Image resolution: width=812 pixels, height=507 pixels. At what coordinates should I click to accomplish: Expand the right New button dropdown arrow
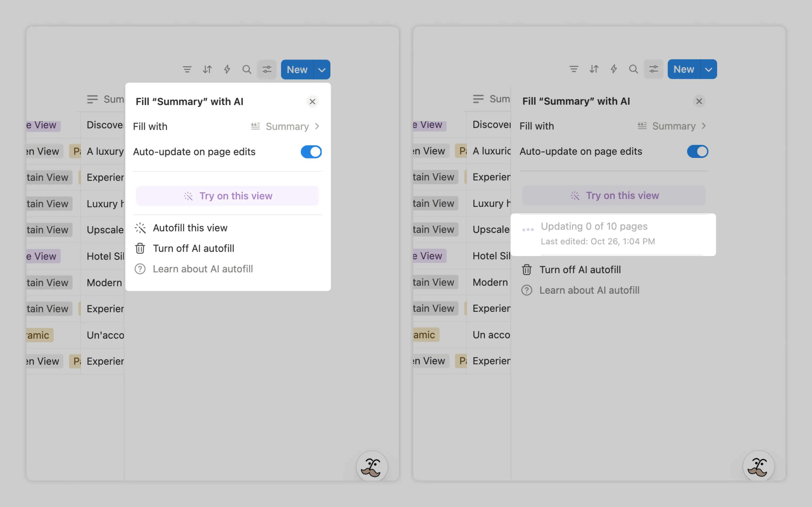click(708, 69)
